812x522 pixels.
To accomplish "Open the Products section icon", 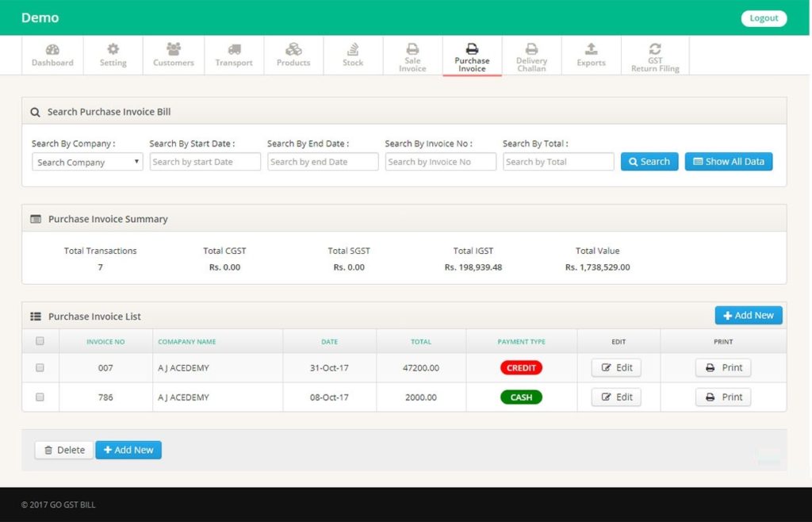I will click(293, 49).
